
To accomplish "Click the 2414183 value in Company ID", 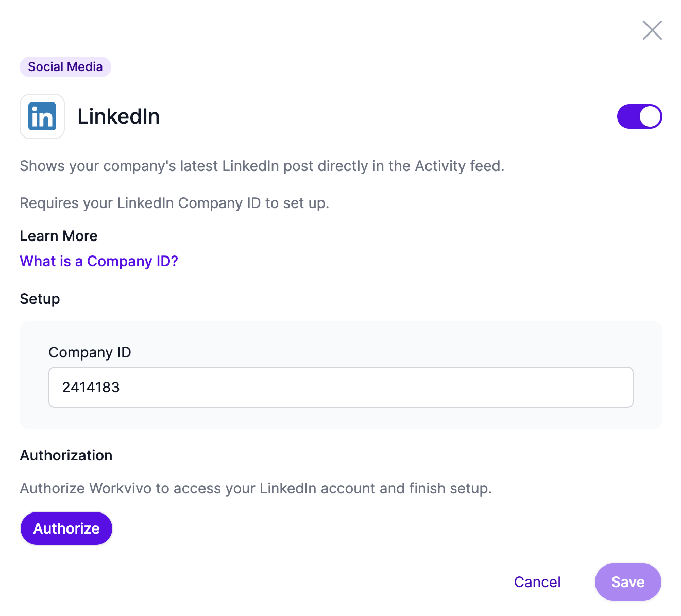I will [x=91, y=387].
